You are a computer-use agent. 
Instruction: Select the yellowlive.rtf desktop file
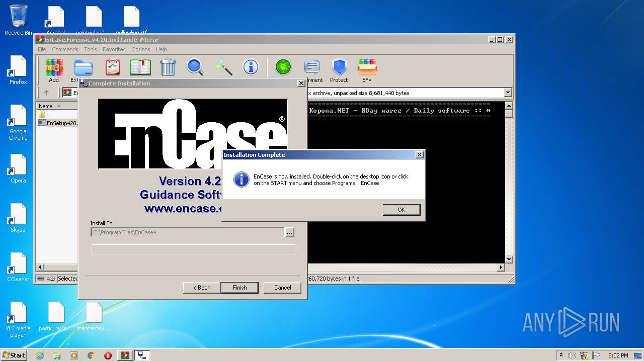point(131,20)
